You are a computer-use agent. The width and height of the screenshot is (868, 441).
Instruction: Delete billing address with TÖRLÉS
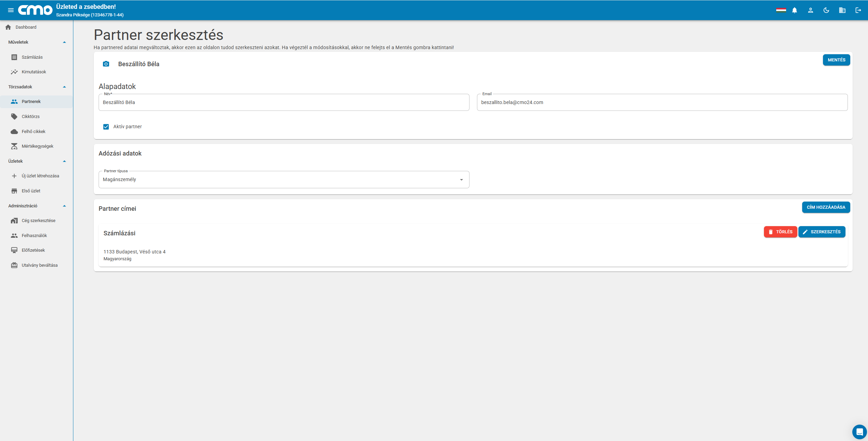(x=780, y=232)
